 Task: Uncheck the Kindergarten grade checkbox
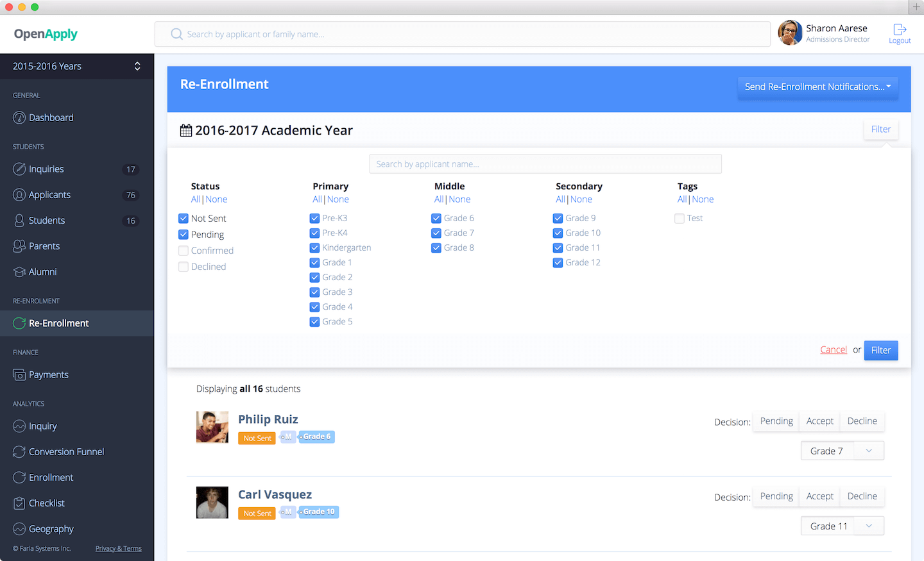[314, 248]
